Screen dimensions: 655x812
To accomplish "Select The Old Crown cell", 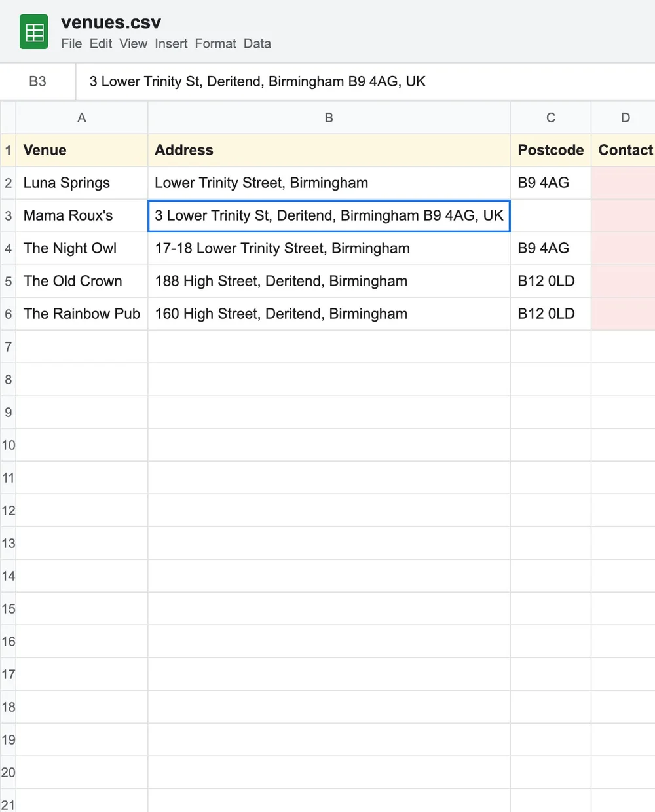I will [82, 282].
